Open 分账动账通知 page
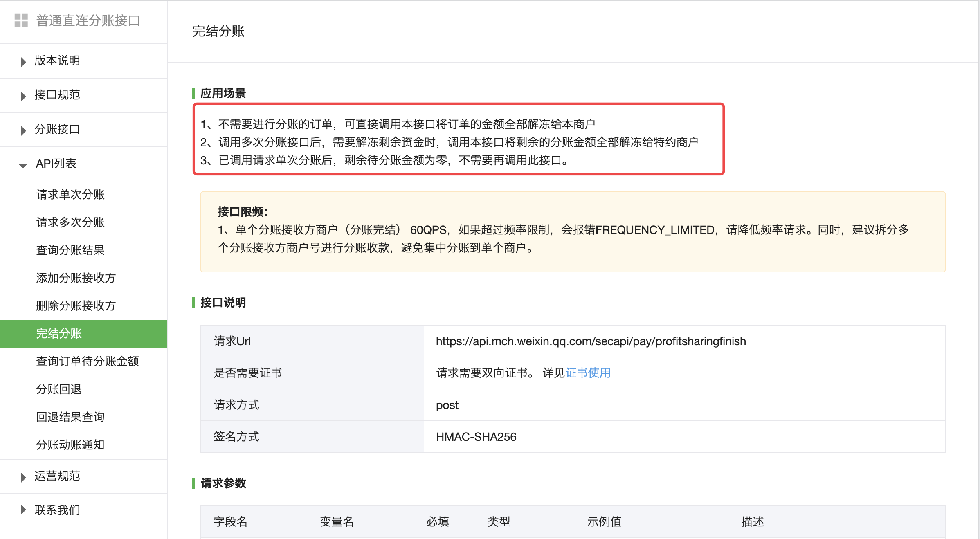This screenshot has height=539, width=980. (x=70, y=445)
